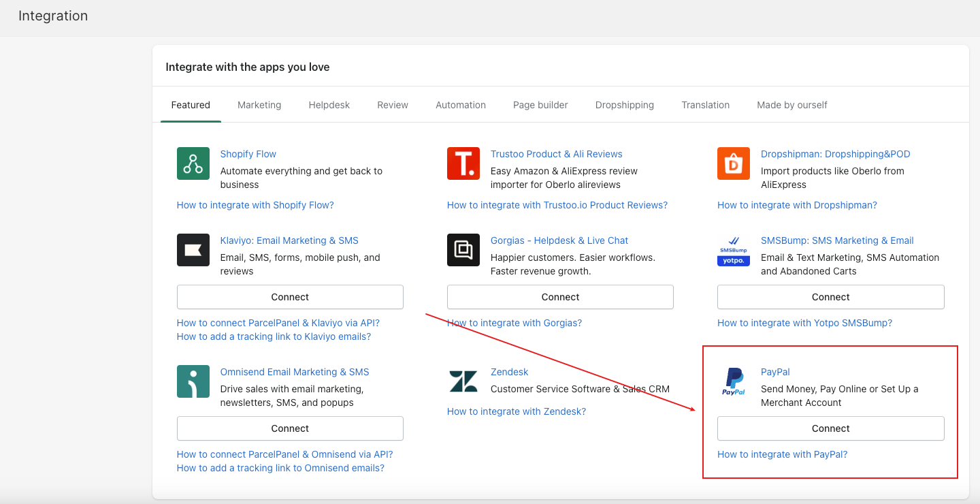Open How to integrate with Dropshipman guide
Viewport: 980px width, 504px height.
pos(797,205)
